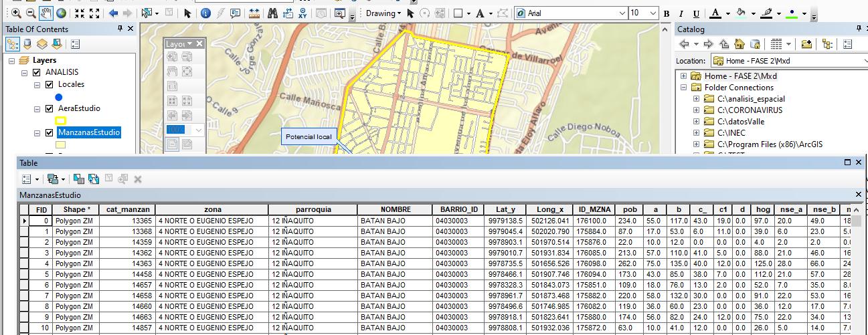Select the Zoom In tool
Image resolution: width=868 pixels, height=335 pixels.
click(x=15, y=13)
